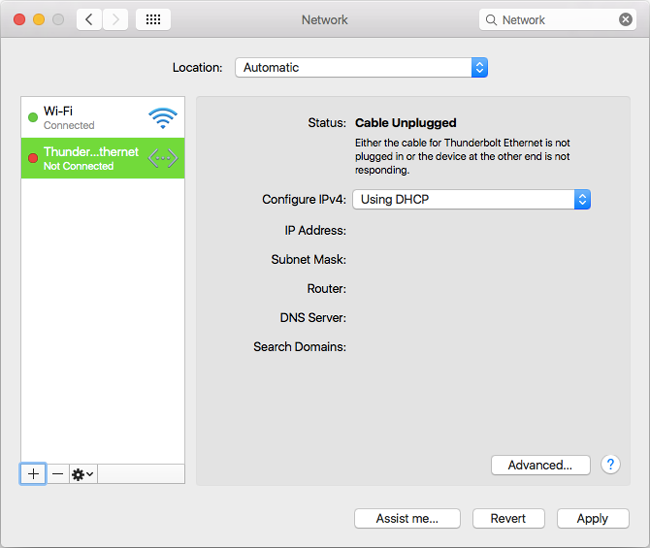
Task: Open the Assist me... helper
Action: click(x=407, y=518)
